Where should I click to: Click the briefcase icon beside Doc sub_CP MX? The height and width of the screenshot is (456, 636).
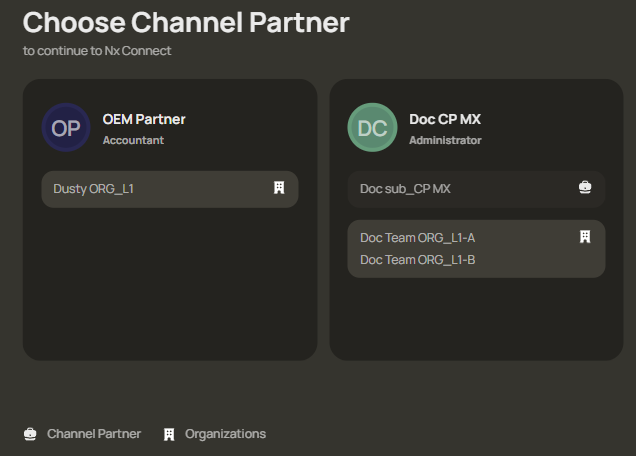585,187
